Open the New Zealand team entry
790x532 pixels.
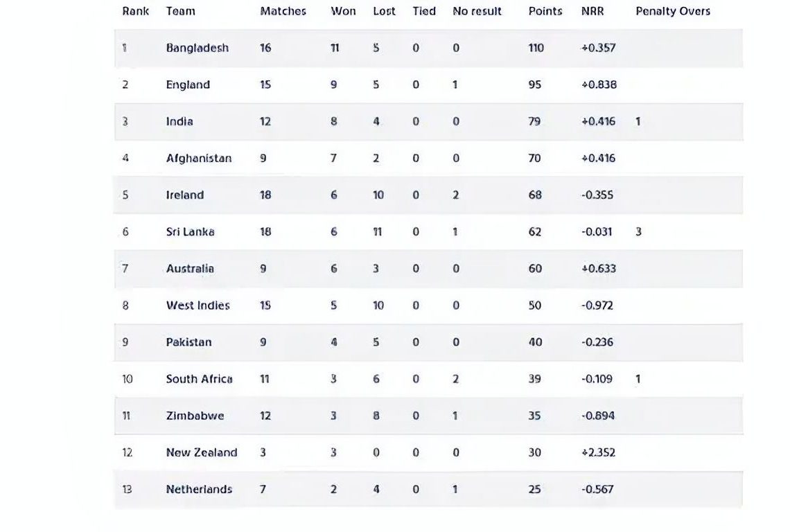point(202,452)
